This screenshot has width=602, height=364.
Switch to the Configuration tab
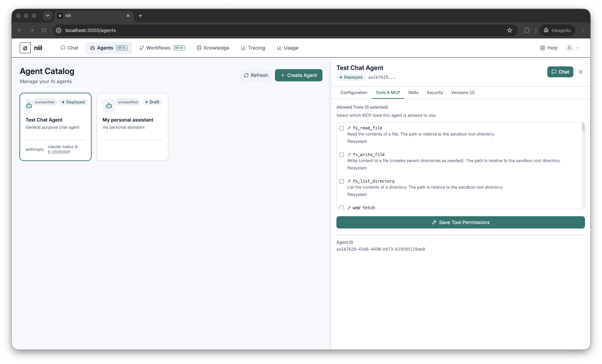354,92
